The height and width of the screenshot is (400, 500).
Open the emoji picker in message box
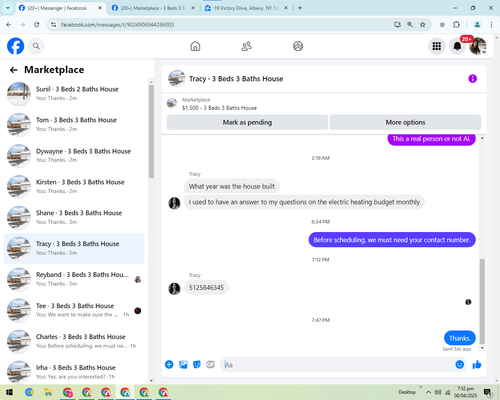pos(460,365)
